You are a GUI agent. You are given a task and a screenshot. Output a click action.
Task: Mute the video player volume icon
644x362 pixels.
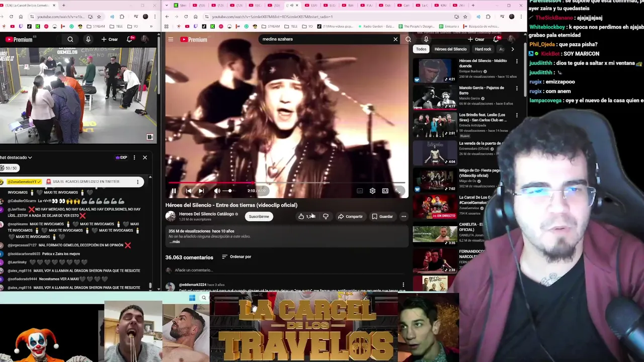217,191
